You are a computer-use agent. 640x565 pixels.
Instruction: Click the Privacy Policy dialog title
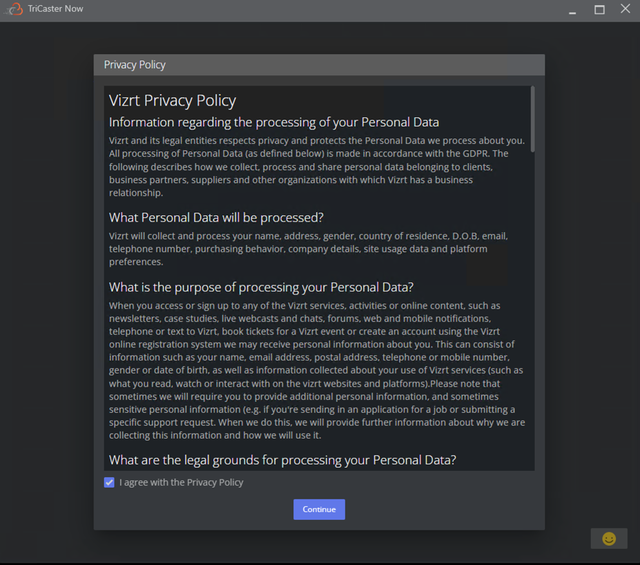pos(135,65)
